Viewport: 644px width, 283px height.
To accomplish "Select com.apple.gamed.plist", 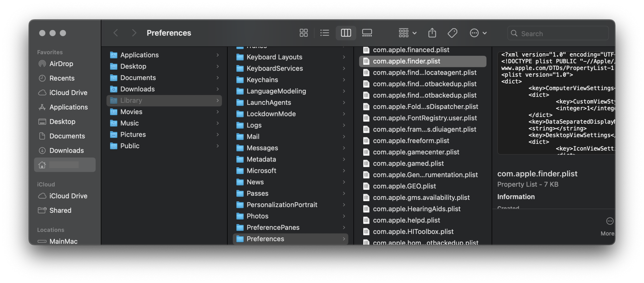I will [422, 163].
